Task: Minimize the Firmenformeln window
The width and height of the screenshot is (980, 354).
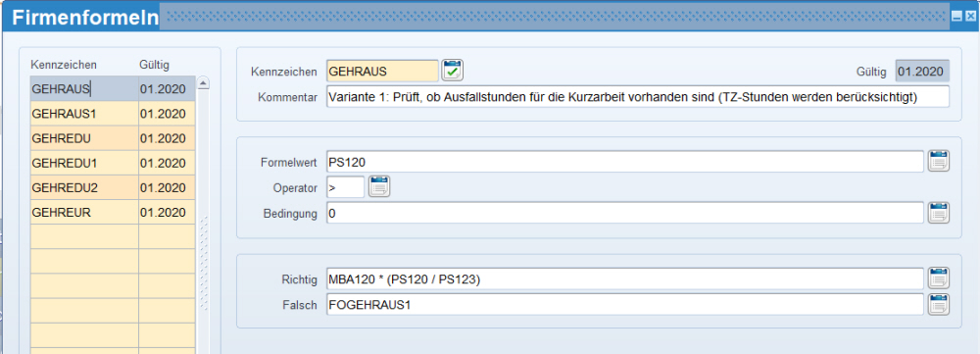Action: [956, 18]
